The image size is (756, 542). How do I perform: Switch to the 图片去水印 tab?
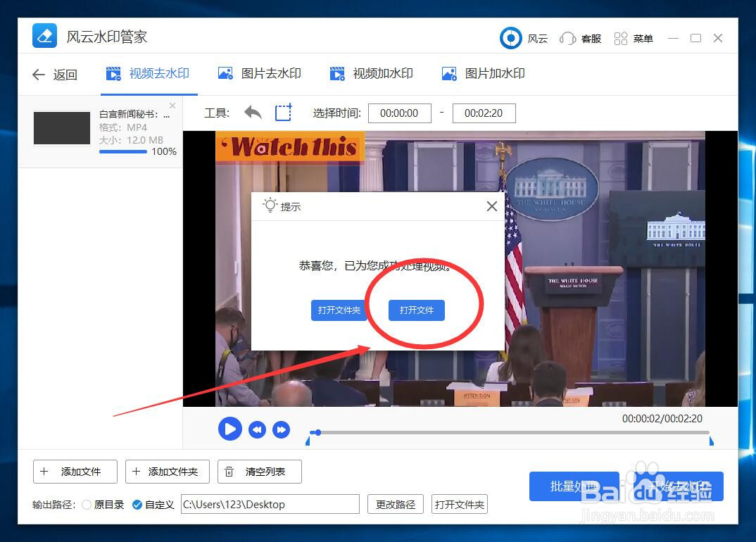[260, 73]
